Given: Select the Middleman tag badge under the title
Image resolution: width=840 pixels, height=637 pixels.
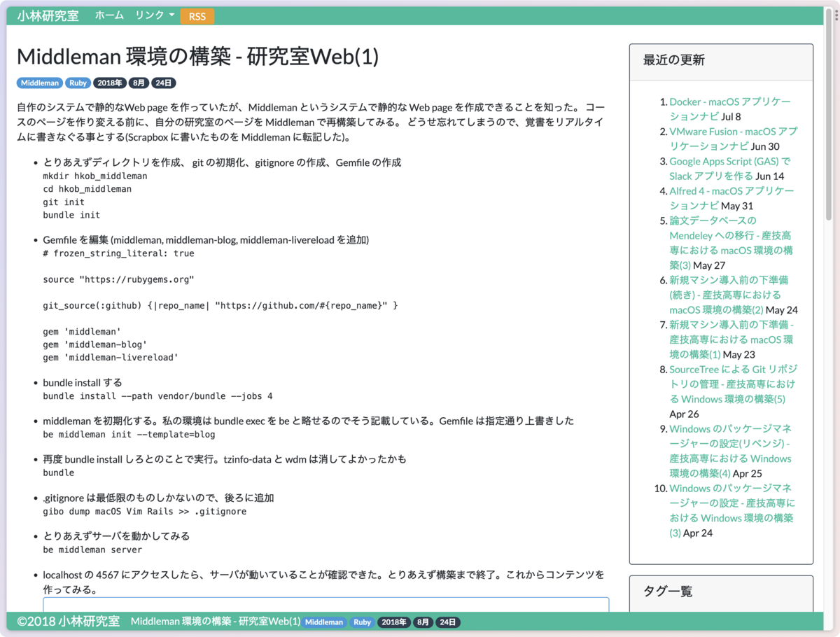Looking at the screenshot, I should 40,83.
